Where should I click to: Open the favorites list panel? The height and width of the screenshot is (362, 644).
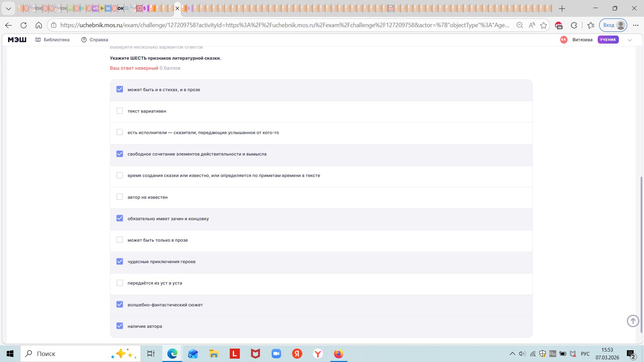(591, 25)
